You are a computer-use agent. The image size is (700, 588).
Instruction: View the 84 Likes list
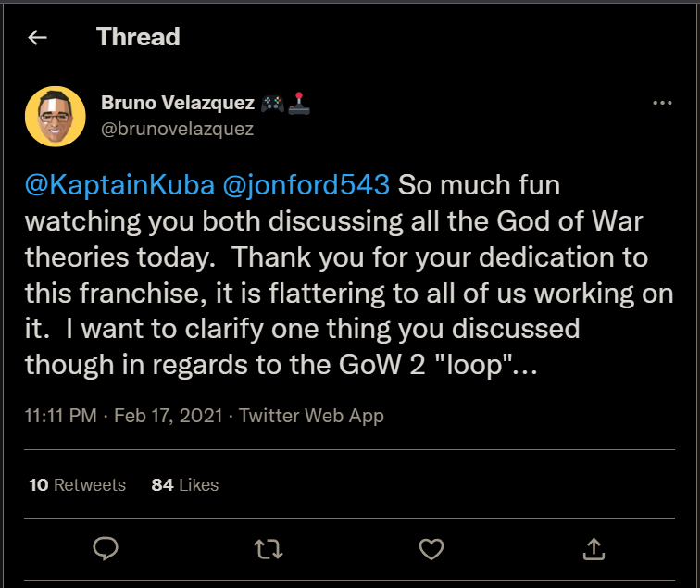coord(185,484)
